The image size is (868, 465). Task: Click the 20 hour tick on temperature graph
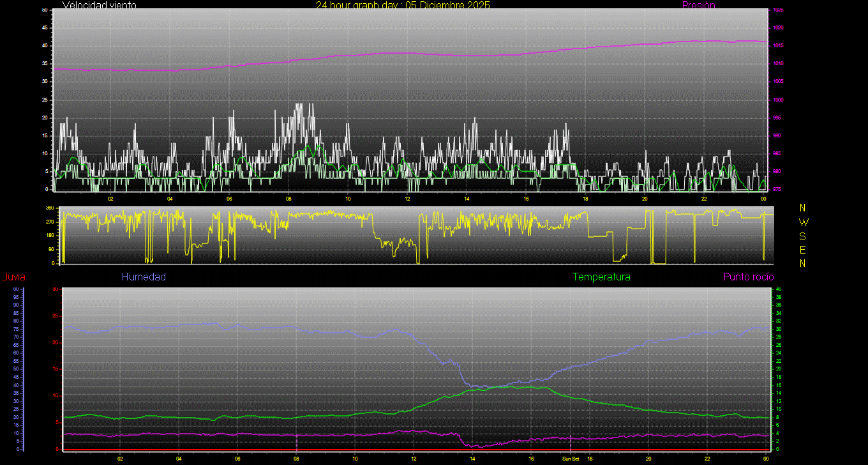(x=648, y=459)
